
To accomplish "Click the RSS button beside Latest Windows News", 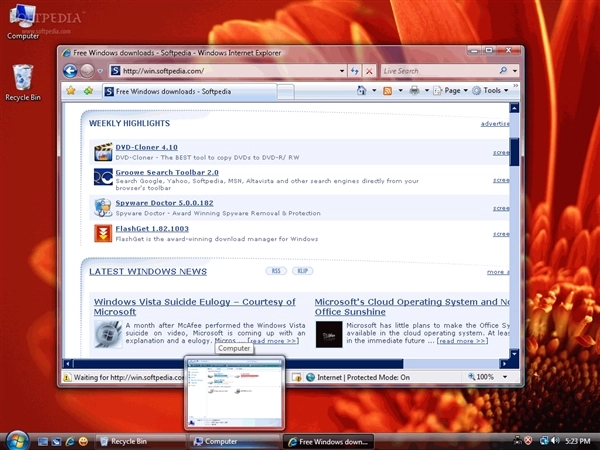I will (x=276, y=271).
